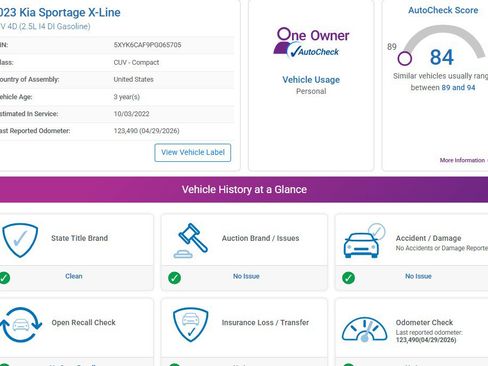
Task: Click the State Title Brand label
Action: coord(79,238)
